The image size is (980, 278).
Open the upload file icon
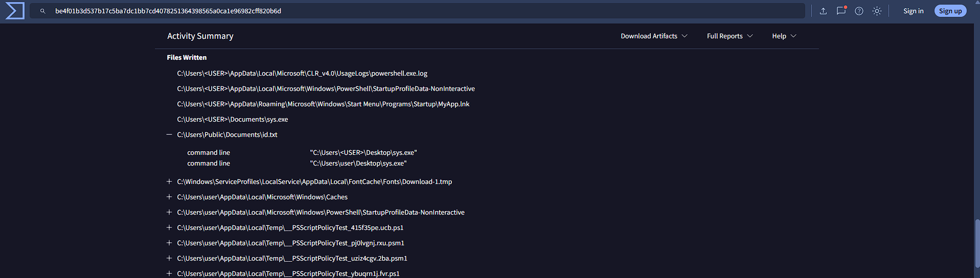click(823, 11)
